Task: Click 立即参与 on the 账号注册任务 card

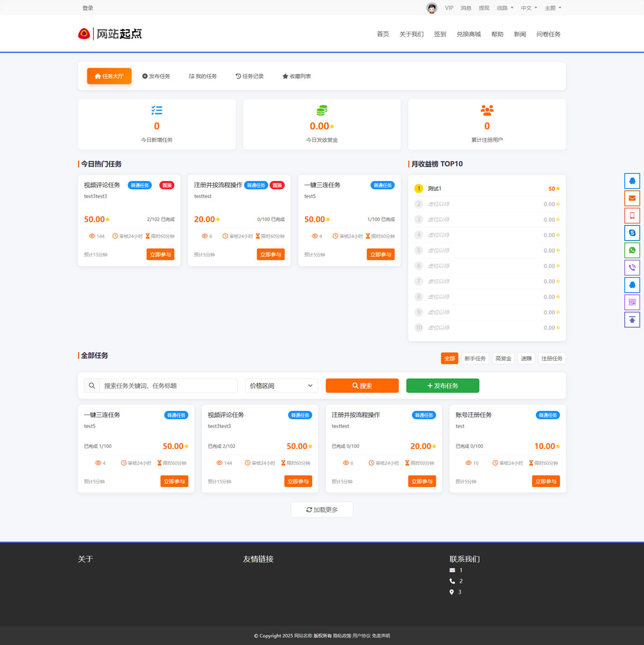Action: 545,481
